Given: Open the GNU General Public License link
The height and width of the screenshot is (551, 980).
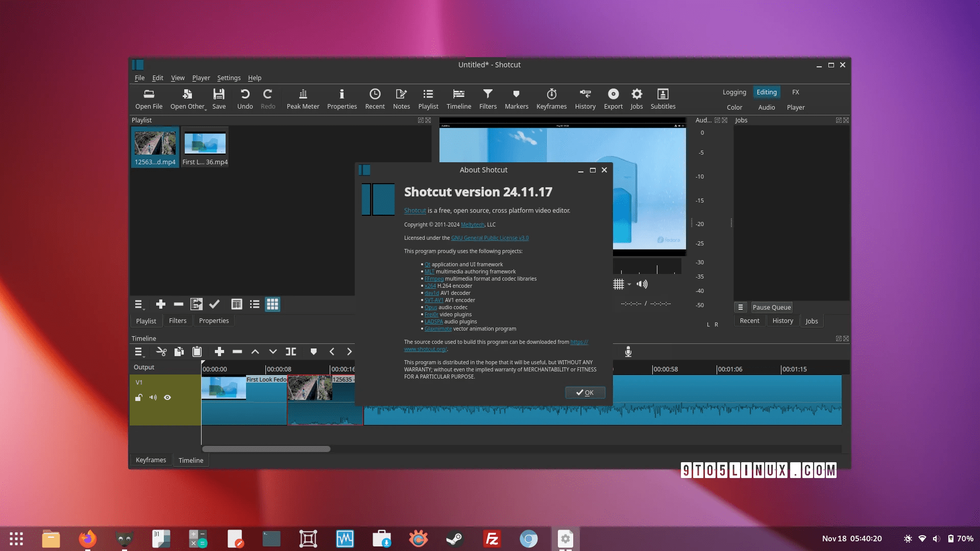Looking at the screenshot, I should tap(489, 238).
